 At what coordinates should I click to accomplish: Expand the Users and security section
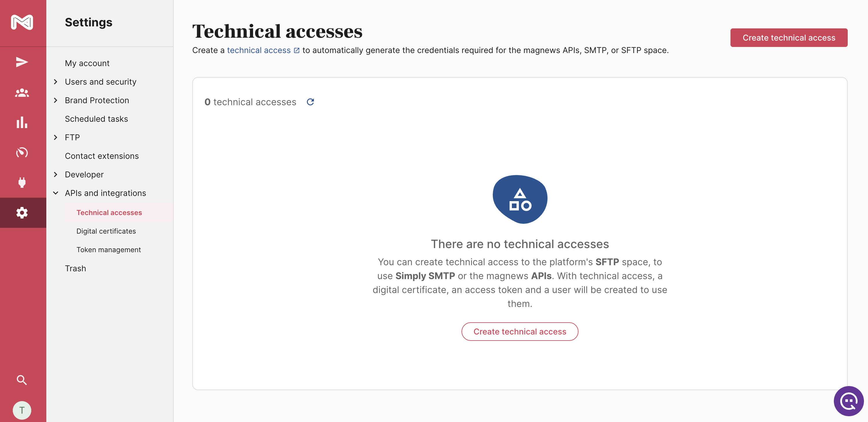point(56,82)
